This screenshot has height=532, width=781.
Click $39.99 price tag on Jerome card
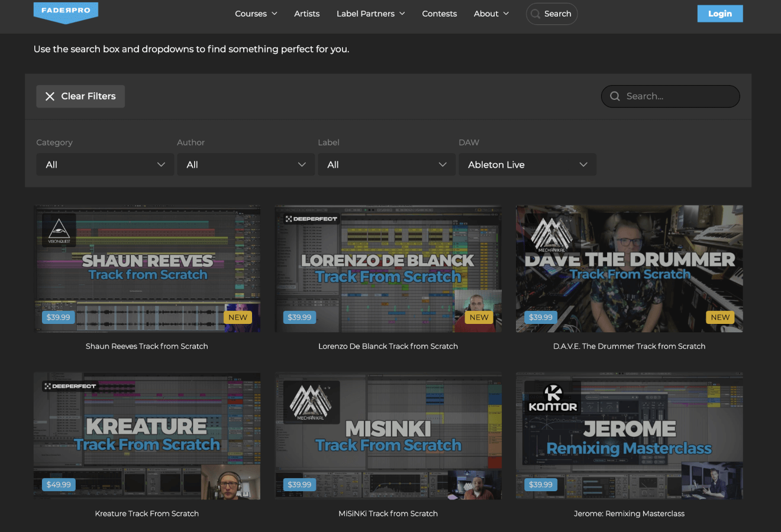(541, 485)
